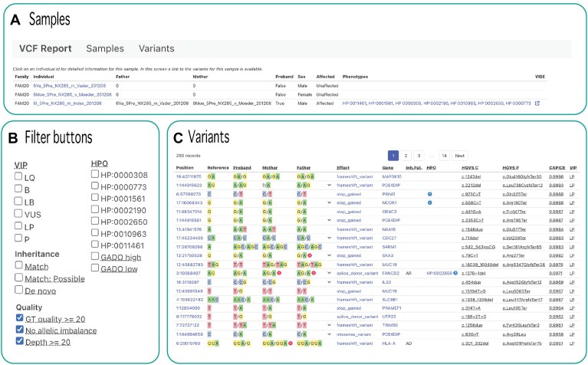
Task: Tick the De novo inheritance checkbox
Action: (x=19, y=291)
